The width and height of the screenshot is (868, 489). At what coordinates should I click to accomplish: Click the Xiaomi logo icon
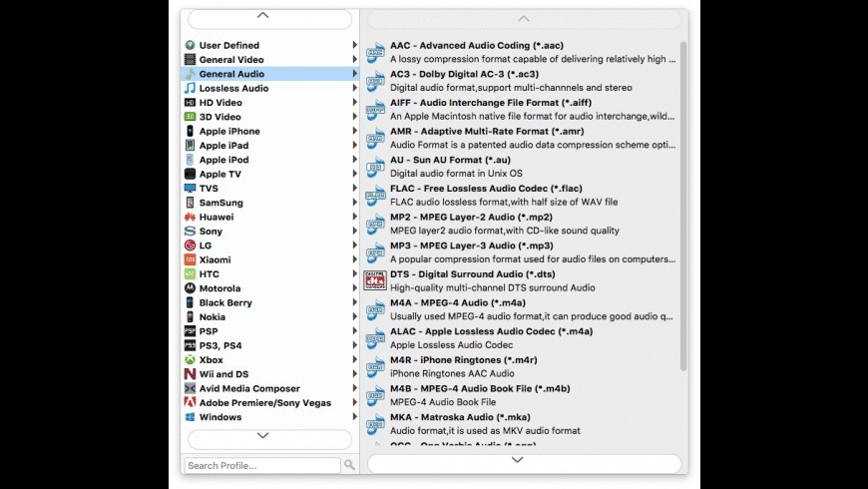[x=190, y=259]
